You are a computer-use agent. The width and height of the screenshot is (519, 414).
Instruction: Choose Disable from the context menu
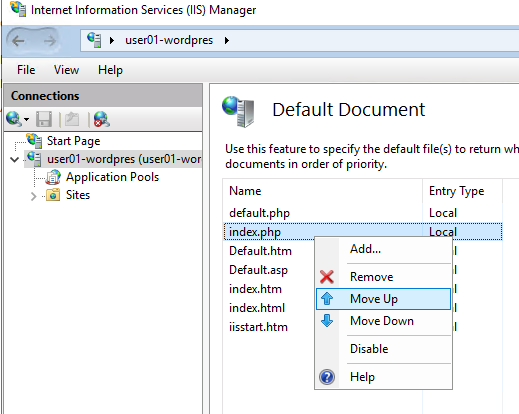pyautogui.click(x=383, y=349)
